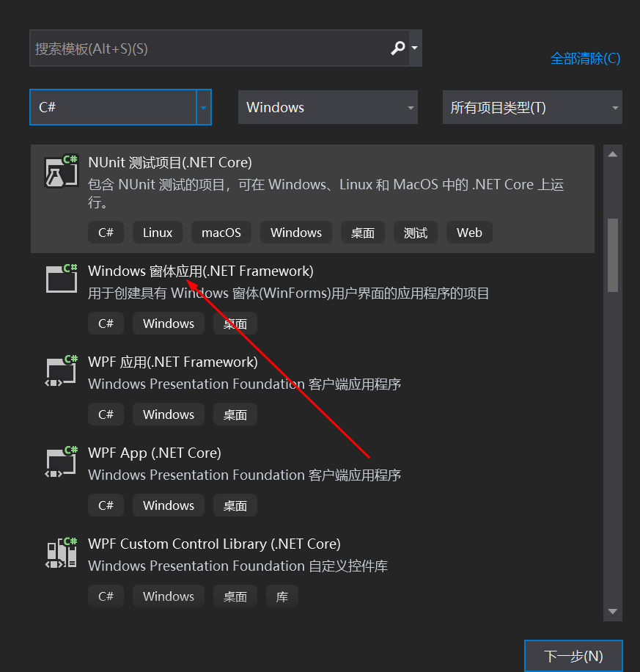Viewport: 640px width, 672px height.
Task: Click 桌面 tag under WPF App (.NET Core)
Action: click(x=235, y=505)
